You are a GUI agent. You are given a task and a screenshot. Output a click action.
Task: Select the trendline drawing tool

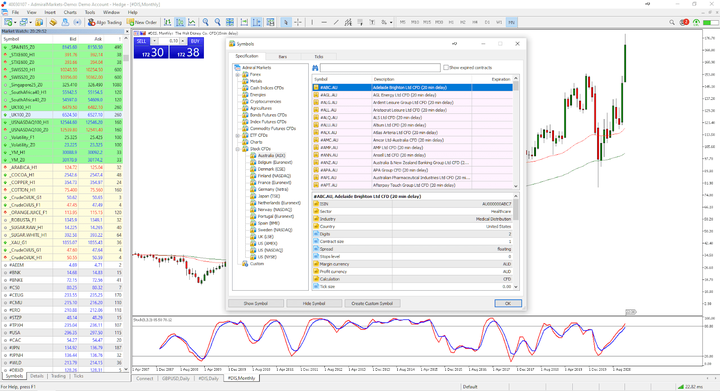click(336, 22)
